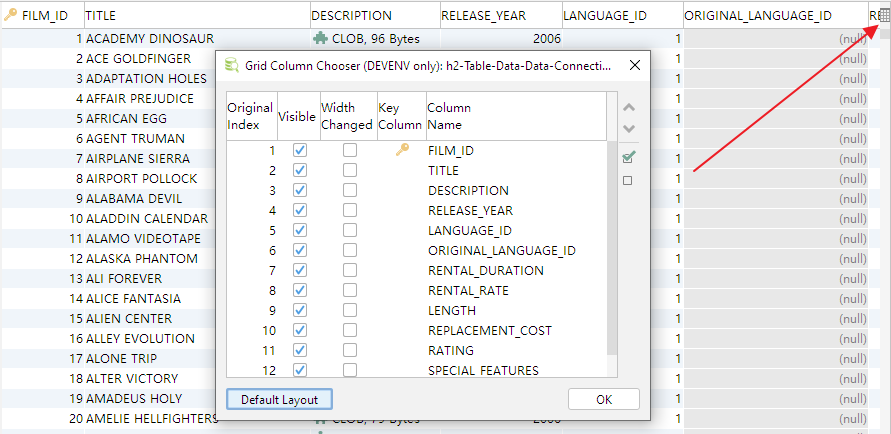Close the Grid Column Chooser dialog

(x=634, y=65)
